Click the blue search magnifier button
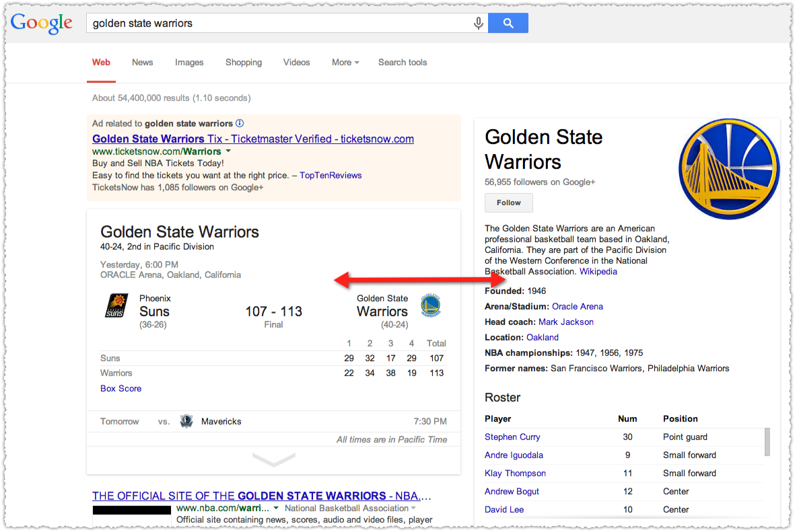795x532 pixels. click(x=508, y=24)
